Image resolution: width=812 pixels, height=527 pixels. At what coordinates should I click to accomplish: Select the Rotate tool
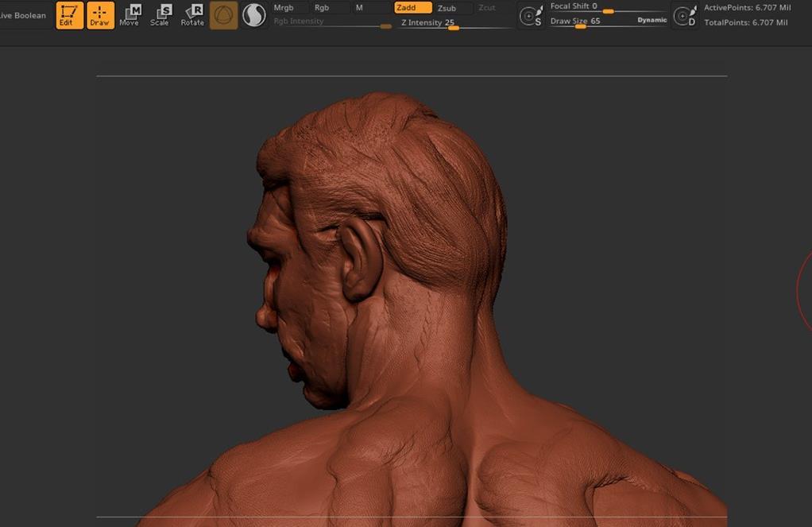coord(193,15)
